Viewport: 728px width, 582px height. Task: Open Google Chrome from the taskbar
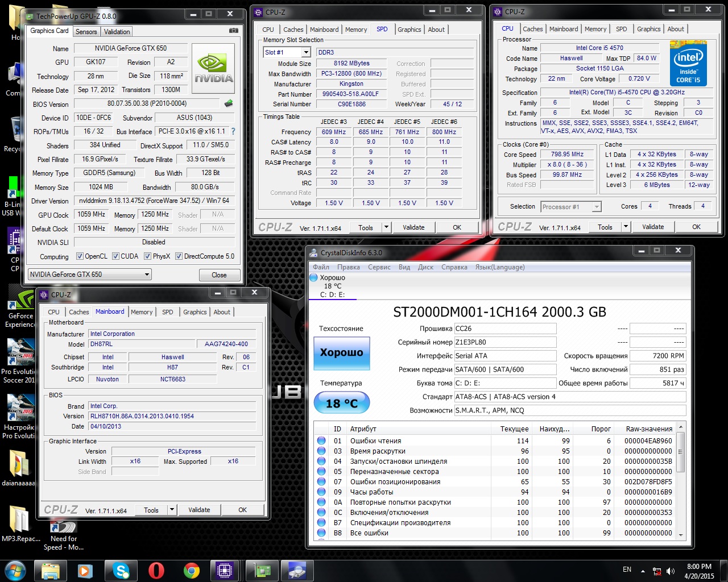[192, 570]
